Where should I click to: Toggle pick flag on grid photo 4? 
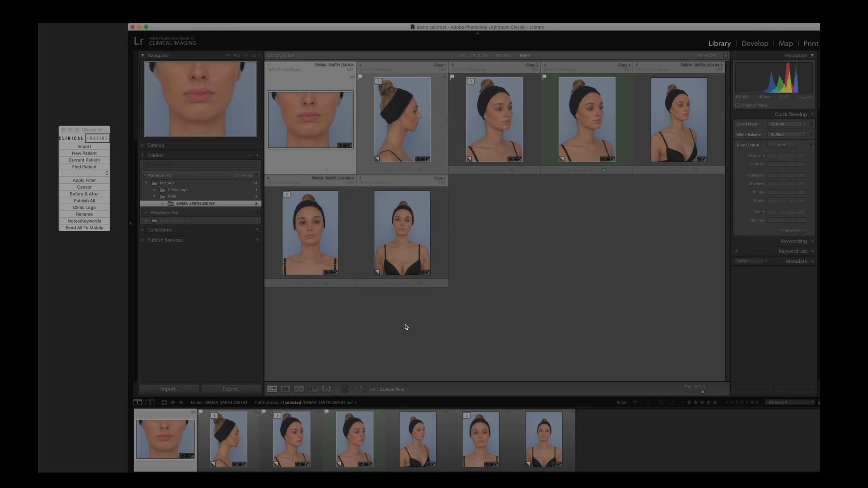(x=544, y=77)
